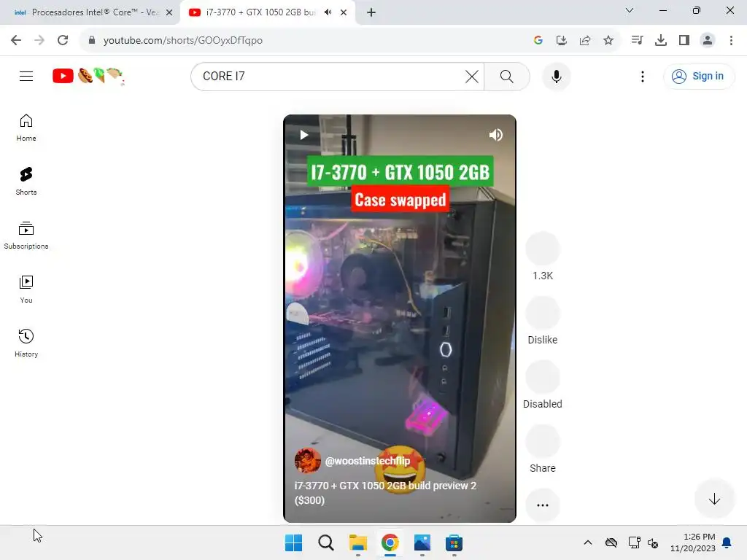View site information lock icon
Screen dimensions: 747x560
pyautogui.click(x=92, y=40)
